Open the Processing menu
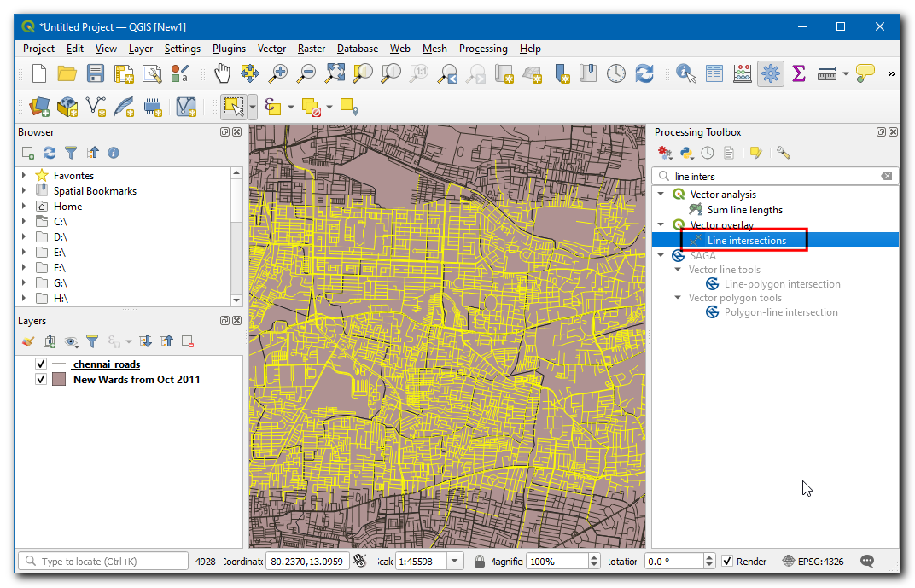The height and width of the screenshot is (588, 915). 483,49
